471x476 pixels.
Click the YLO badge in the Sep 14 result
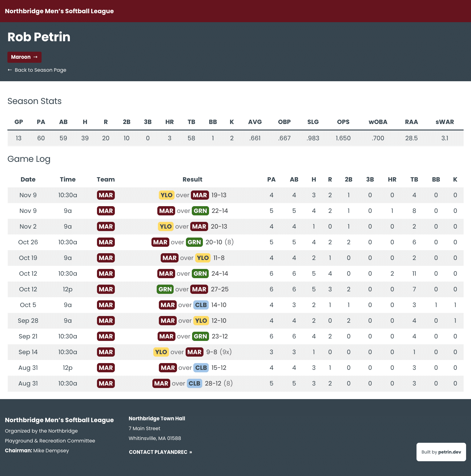click(x=161, y=352)
